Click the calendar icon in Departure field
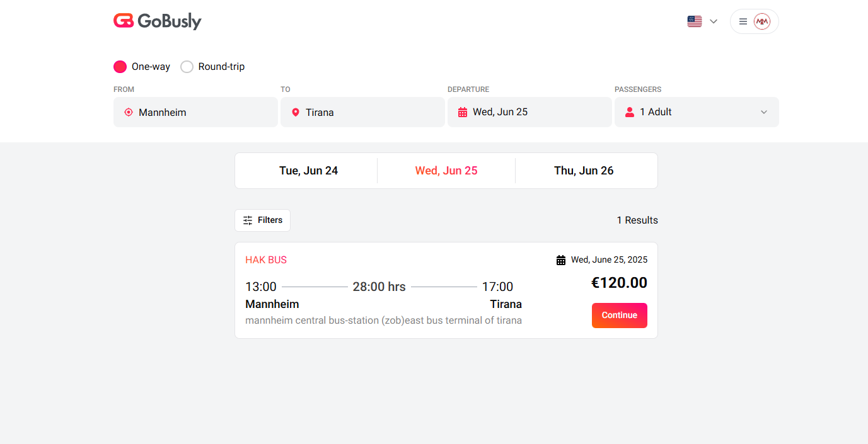The width and height of the screenshot is (868, 444). [x=463, y=112]
